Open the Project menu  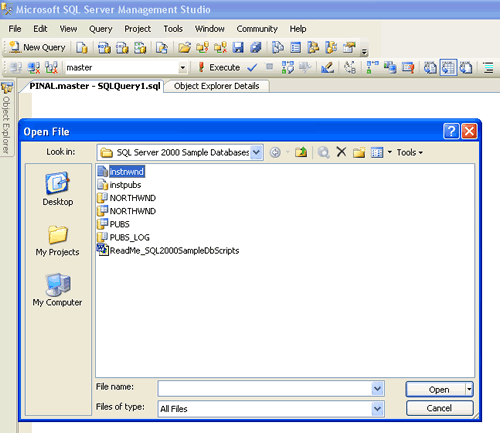point(138,29)
